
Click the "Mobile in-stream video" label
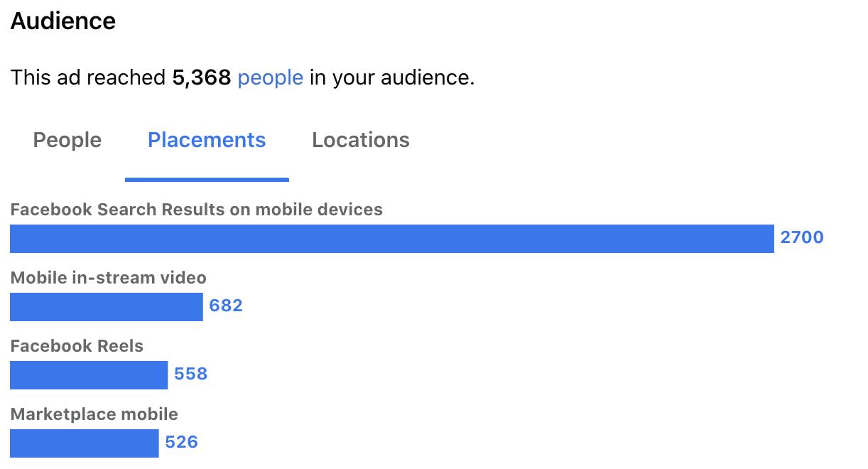tap(109, 278)
